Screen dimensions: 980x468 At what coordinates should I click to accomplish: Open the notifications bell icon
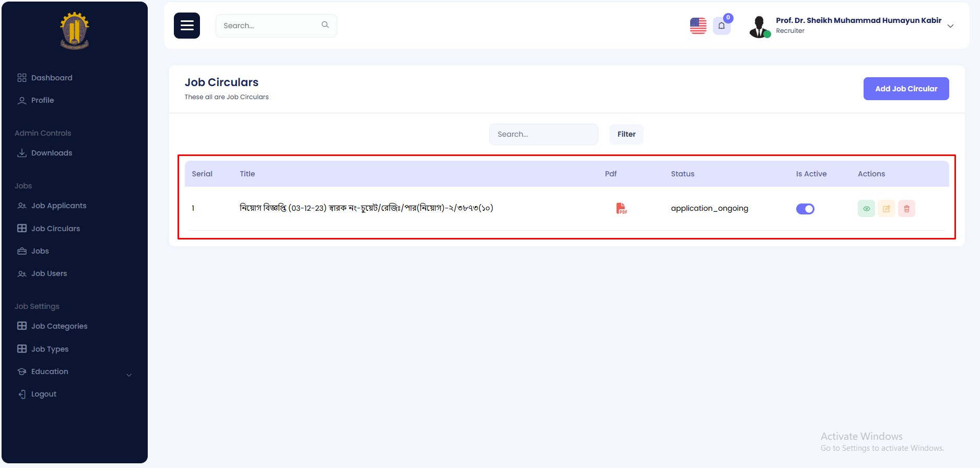(x=722, y=26)
